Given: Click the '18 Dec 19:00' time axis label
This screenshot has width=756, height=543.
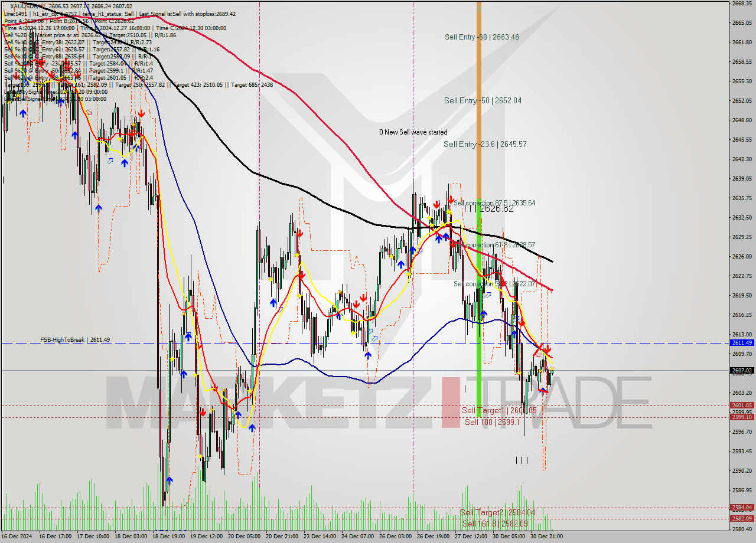Looking at the screenshot, I should 168,537.
